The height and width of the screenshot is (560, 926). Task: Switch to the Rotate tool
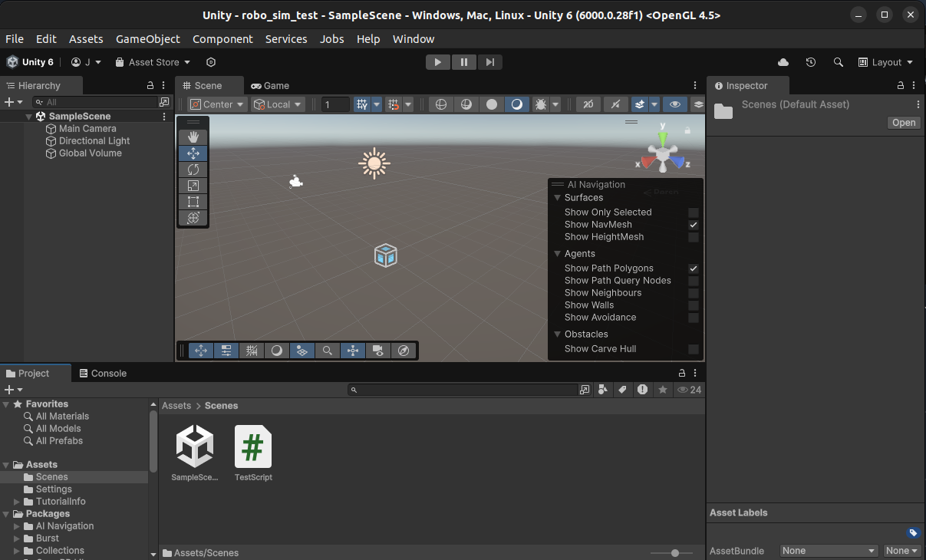(193, 170)
